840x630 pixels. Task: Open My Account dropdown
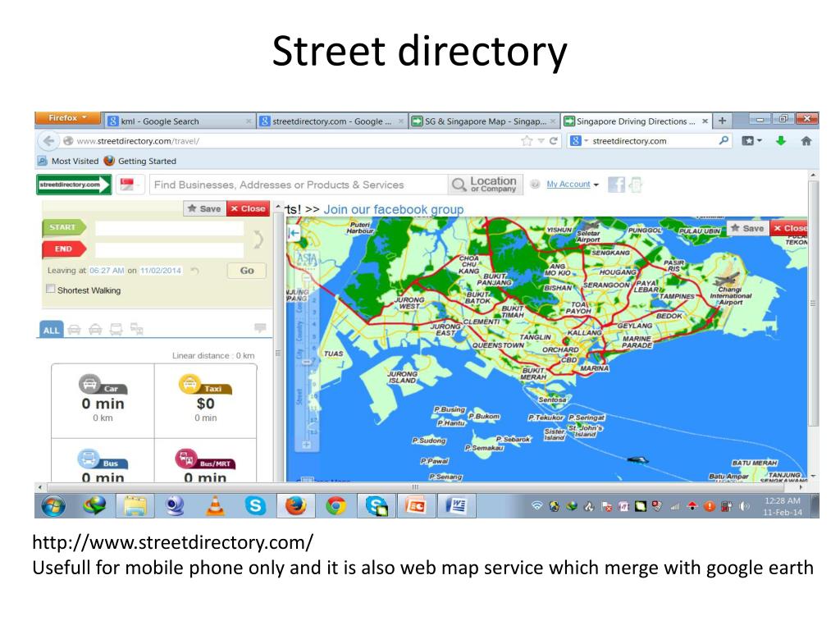(572, 185)
